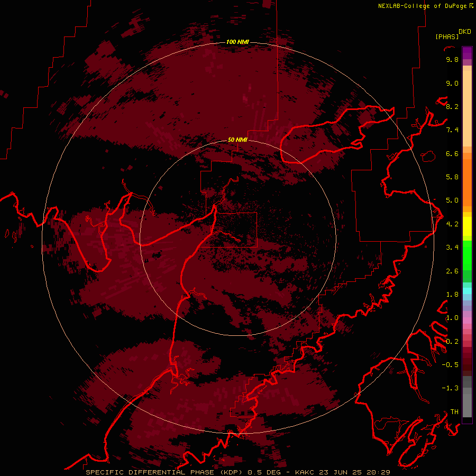Click the 8.2 value on the scale
Screen dimensions: 476x476
[x=452, y=106]
